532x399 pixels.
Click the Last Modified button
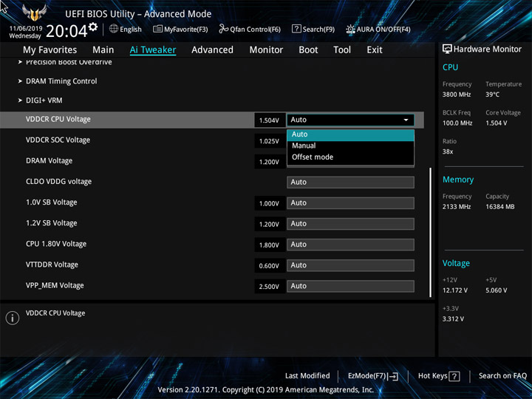[x=307, y=375]
